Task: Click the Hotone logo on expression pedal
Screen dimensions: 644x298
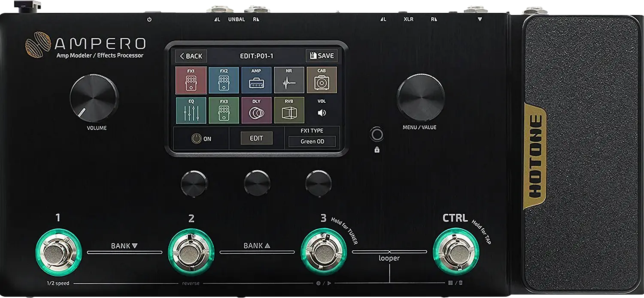Action: point(535,157)
